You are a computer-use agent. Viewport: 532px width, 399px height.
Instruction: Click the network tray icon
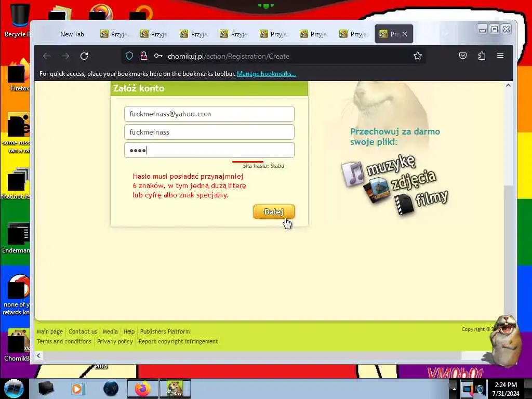[468, 389]
